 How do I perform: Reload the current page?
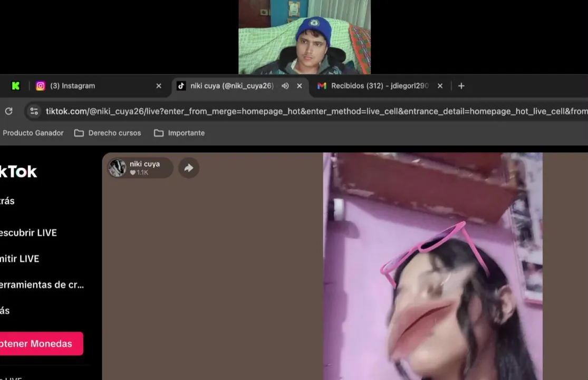[8, 111]
